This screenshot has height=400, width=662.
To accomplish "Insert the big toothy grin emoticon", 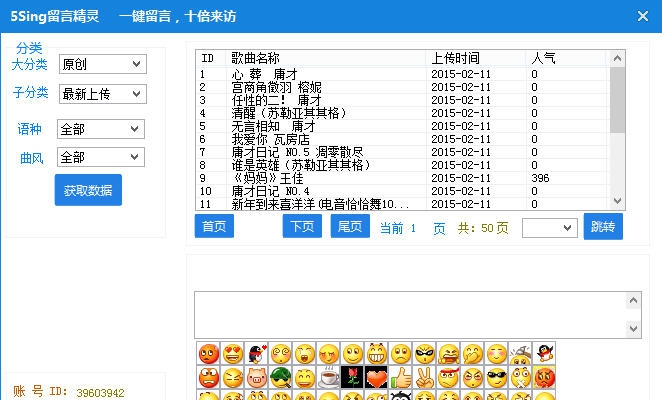I will coord(377,354).
